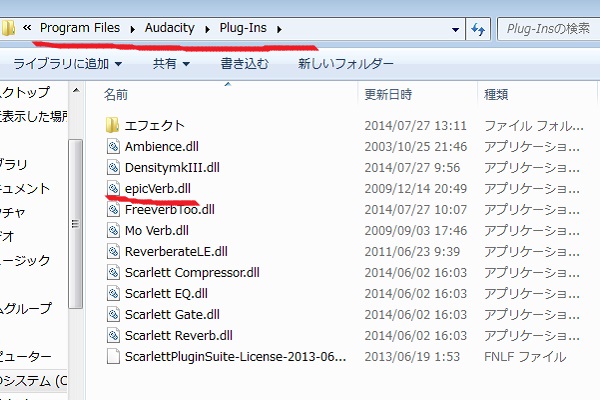Open the 共有 dropdown menu
The width and height of the screenshot is (600, 400).
point(171,64)
